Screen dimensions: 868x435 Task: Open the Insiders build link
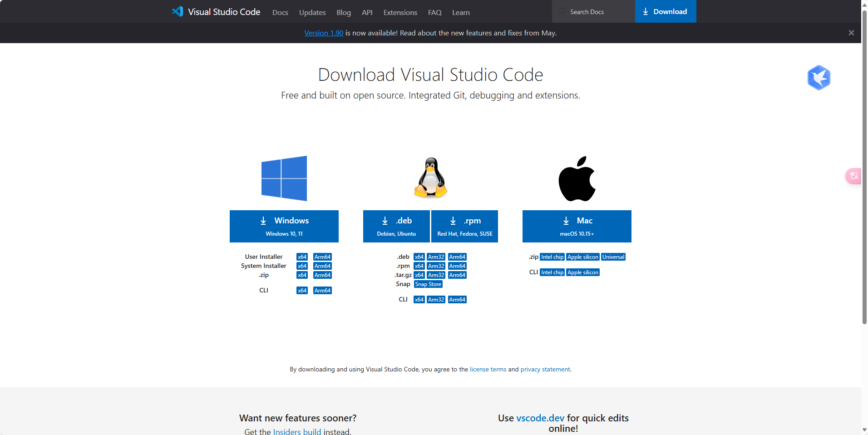pos(297,431)
